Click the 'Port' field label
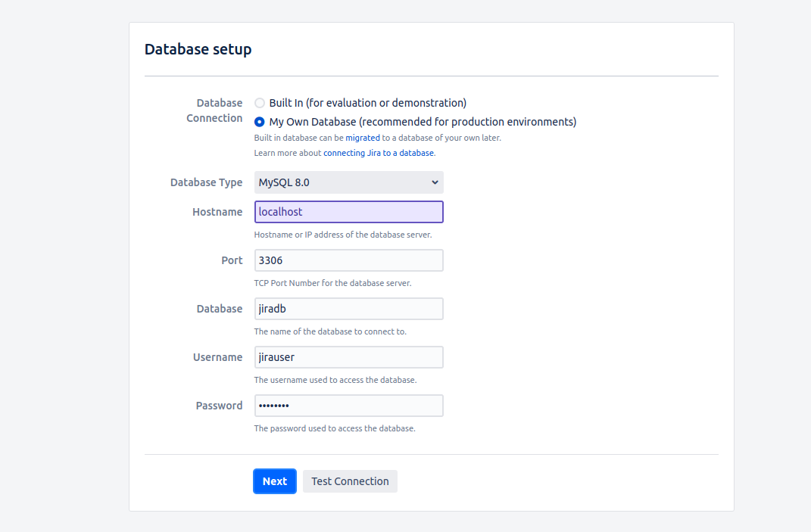The width and height of the screenshot is (811, 532). coord(232,260)
